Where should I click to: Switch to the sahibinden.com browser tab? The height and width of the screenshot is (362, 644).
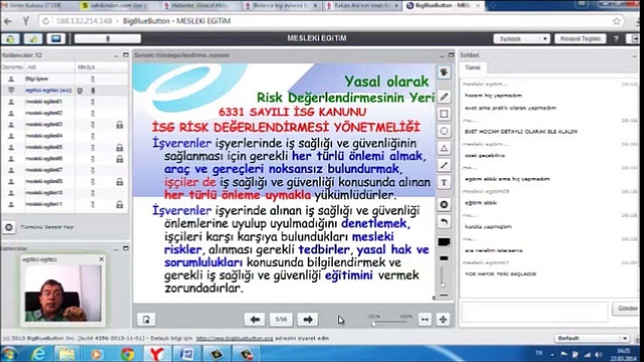point(118,6)
